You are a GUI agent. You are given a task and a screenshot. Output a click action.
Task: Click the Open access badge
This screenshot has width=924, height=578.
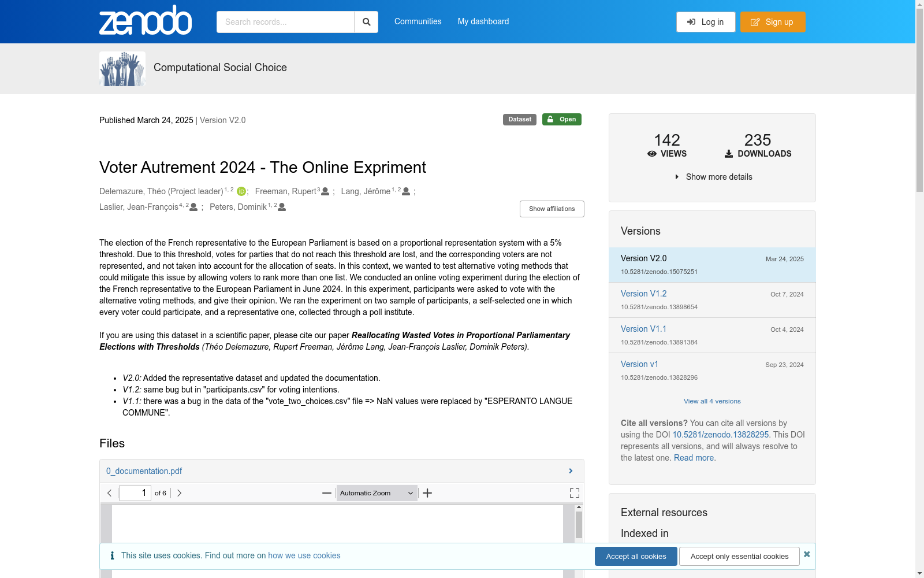pyautogui.click(x=562, y=119)
